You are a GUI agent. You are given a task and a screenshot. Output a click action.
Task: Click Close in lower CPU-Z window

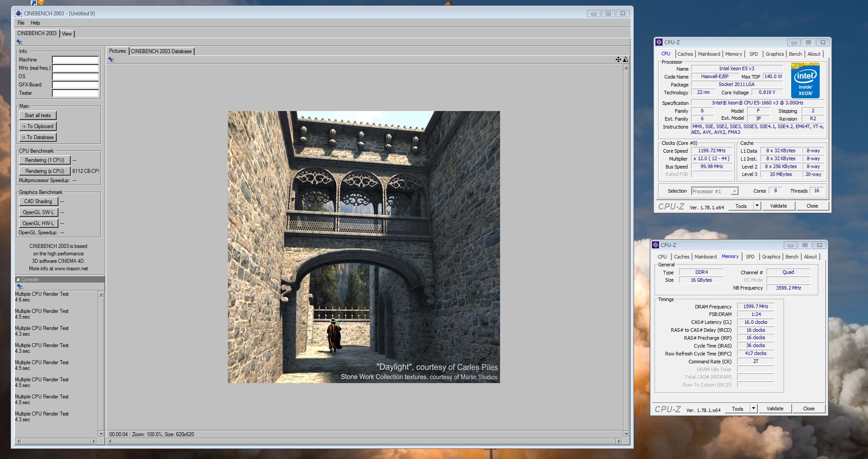tap(809, 409)
